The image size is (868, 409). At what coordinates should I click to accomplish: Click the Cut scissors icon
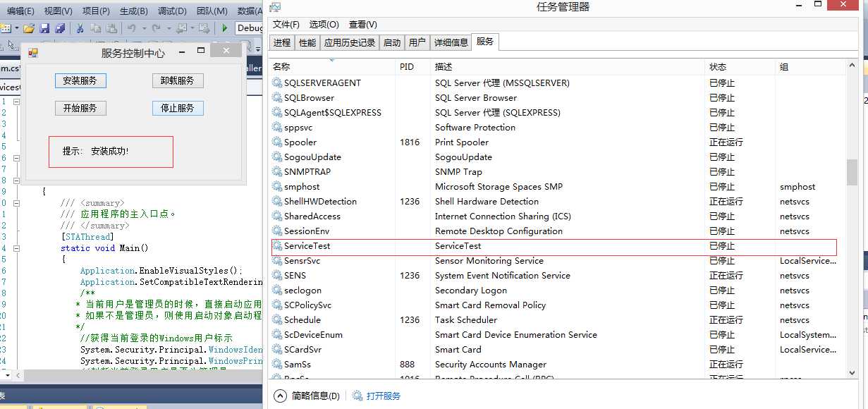click(x=80, y=28)
